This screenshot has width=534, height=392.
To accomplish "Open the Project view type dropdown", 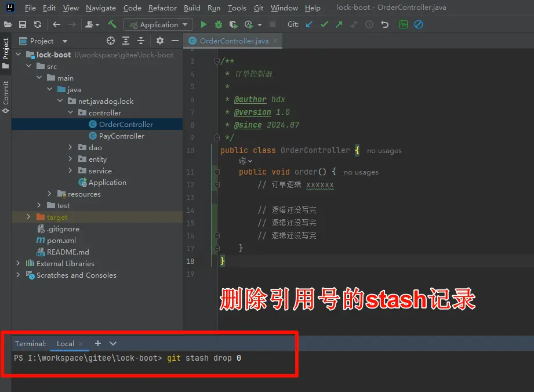I will (65, 41).
